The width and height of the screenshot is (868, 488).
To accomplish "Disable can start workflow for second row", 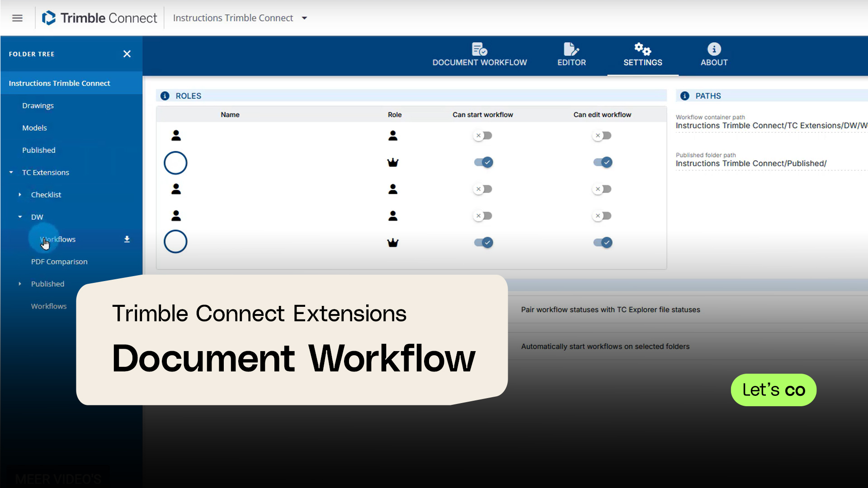I will coord(483,162).
